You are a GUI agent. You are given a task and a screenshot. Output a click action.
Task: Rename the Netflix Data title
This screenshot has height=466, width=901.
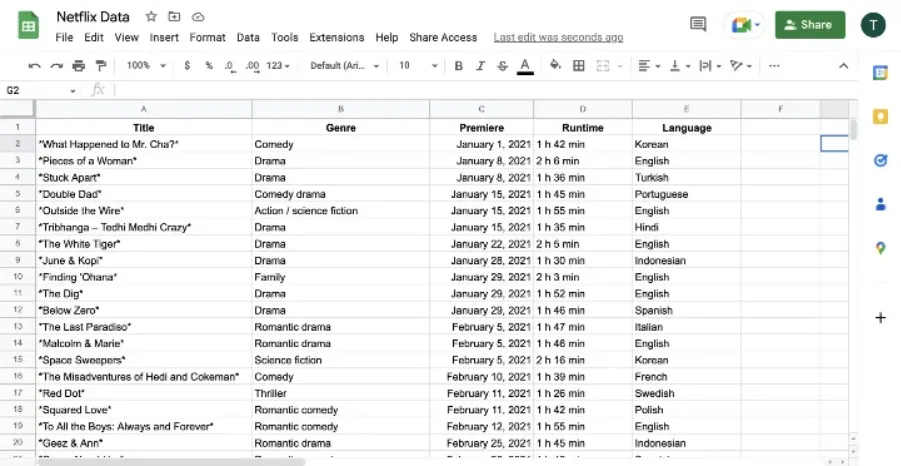93,17
